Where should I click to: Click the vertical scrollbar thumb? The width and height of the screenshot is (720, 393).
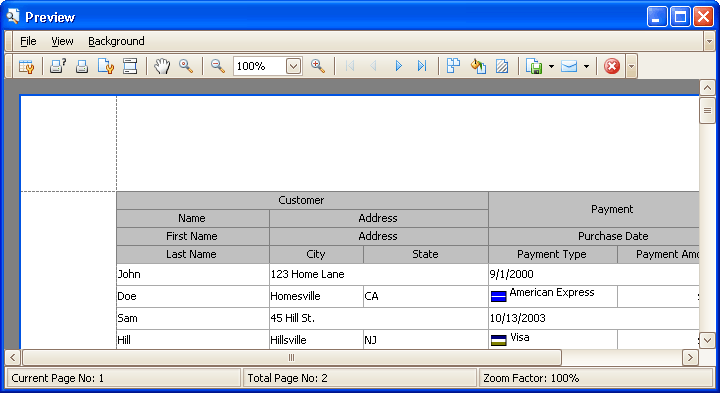tap(707, 110)
